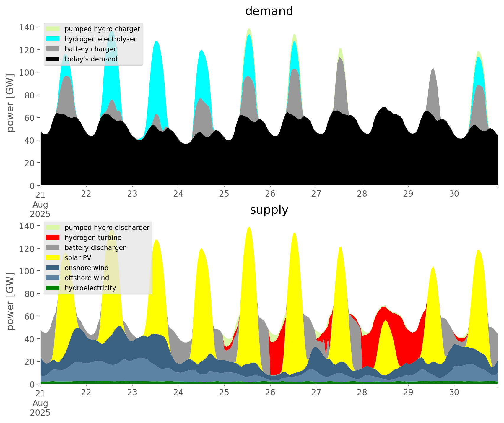Click the pumped hydro charger legend swatch

(53, 29)
